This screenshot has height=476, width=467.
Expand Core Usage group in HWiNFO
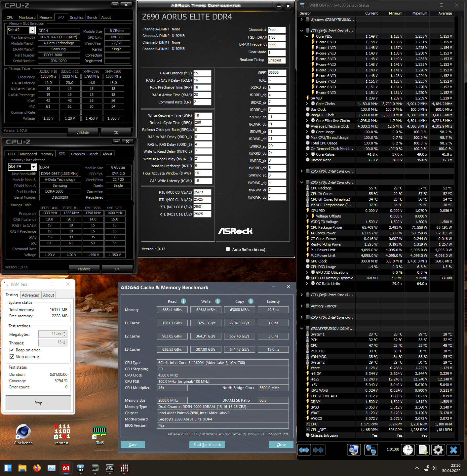coord(307,132)
